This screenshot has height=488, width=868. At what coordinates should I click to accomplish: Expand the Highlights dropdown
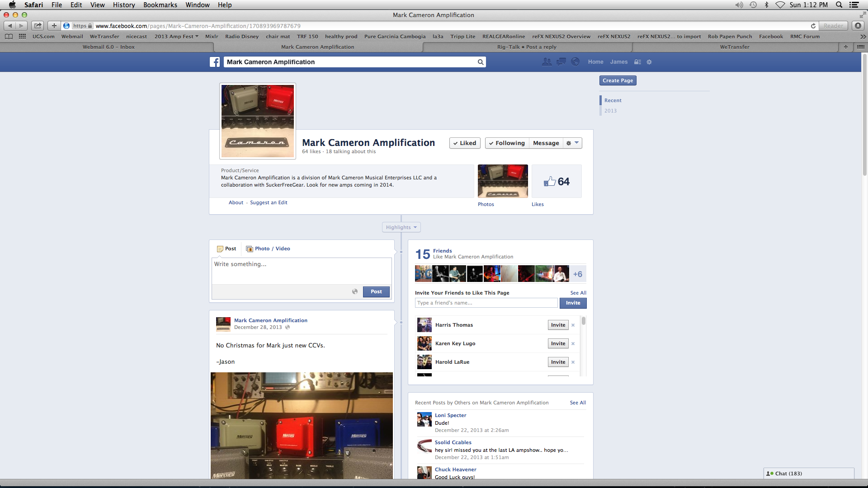[401, 227]
